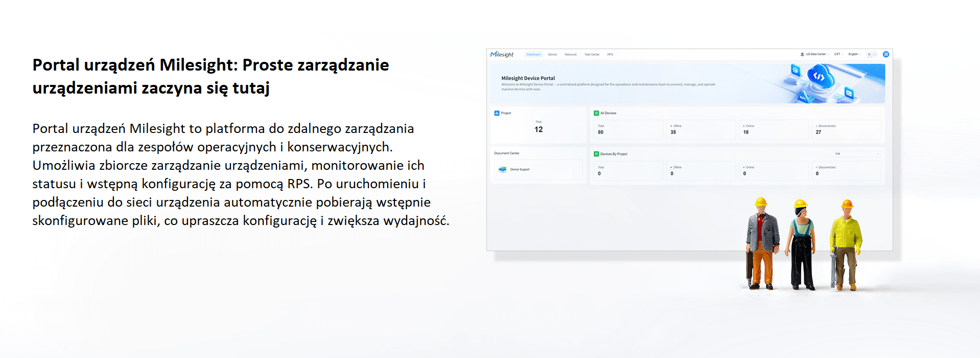Image resolution: width=980 pixels, height=358 pixels.
Task: Open the Resource tab
Action: point(570,54)
